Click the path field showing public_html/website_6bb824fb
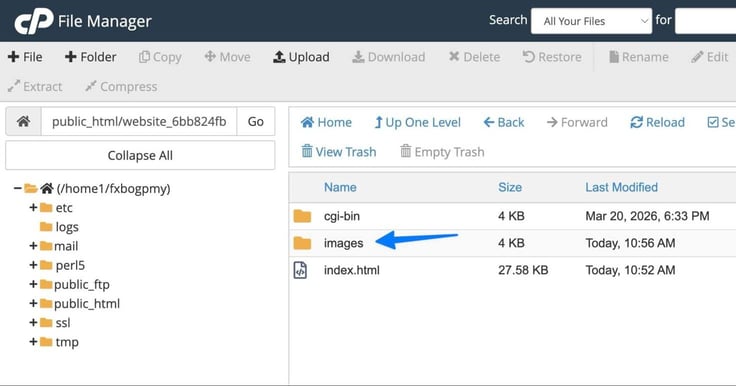Screen dimensions: 736x386 click(x=139, y=122)
